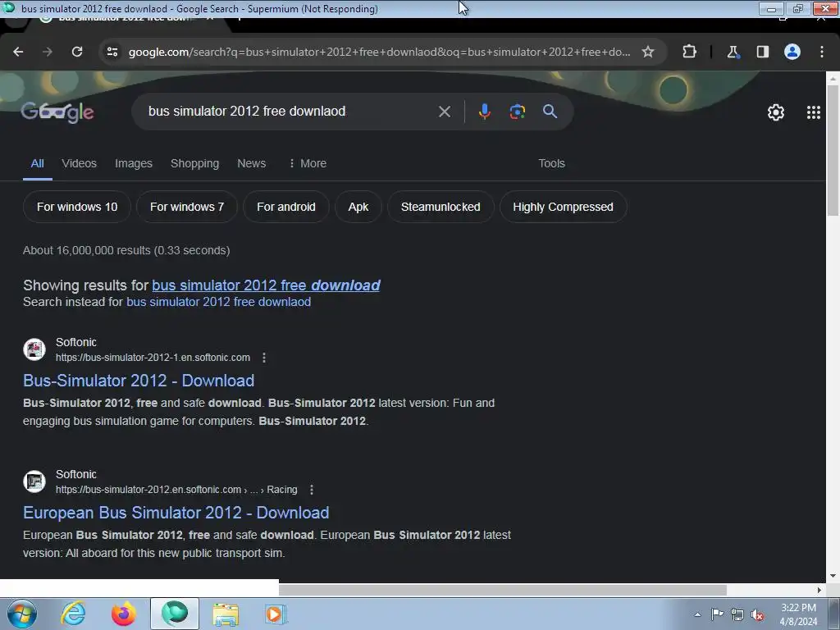Switch to the All results tab
This screenshot has height=630, width=840.
38,163
